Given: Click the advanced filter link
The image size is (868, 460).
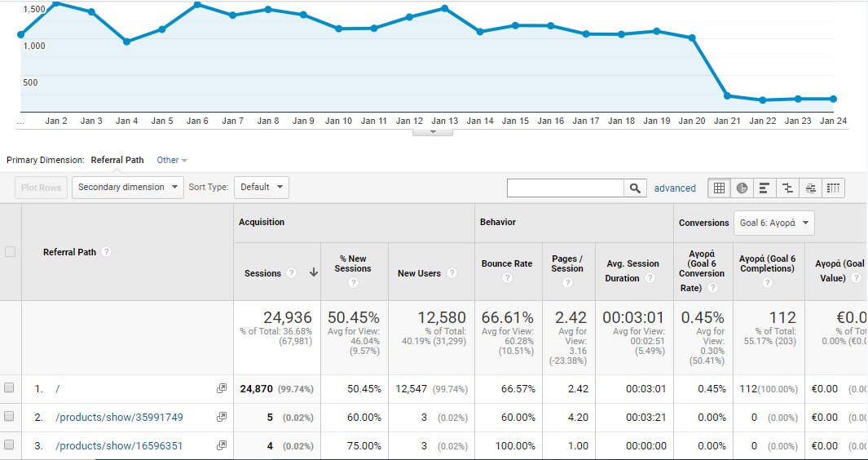Looking at the screenshot, I should 675,188.
